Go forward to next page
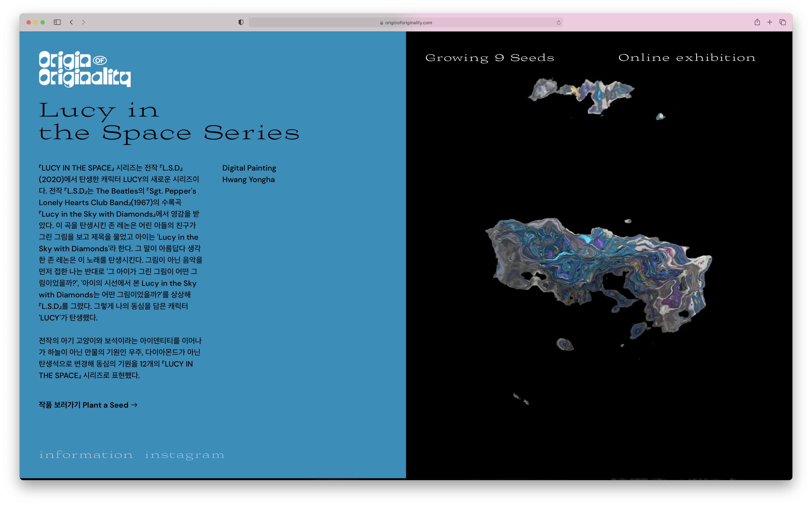Screen dimensions: 812x506 click(83, 22)
